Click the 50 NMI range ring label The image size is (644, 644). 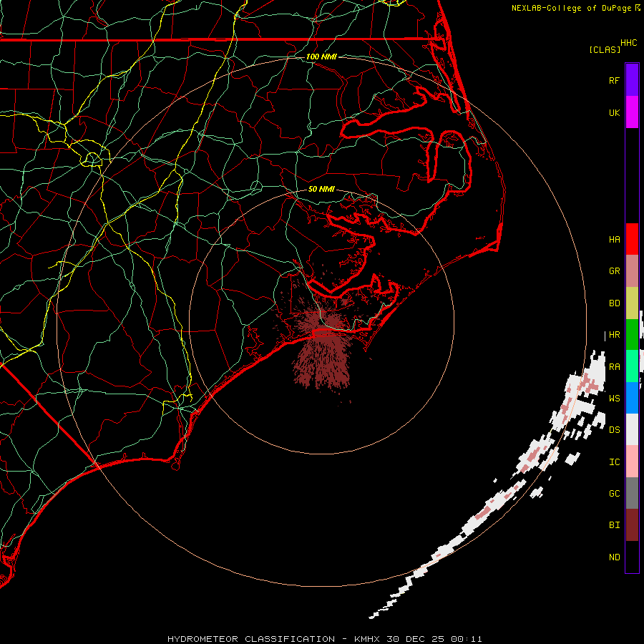click(321, 189)
